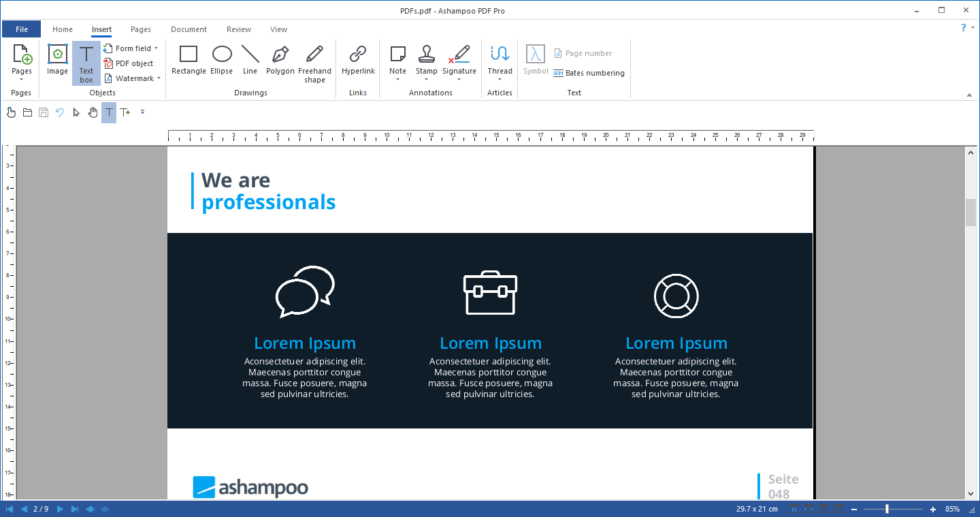Select the Hand pan tool
Screen dimensions: 980x517
click(x=93, y=112)
